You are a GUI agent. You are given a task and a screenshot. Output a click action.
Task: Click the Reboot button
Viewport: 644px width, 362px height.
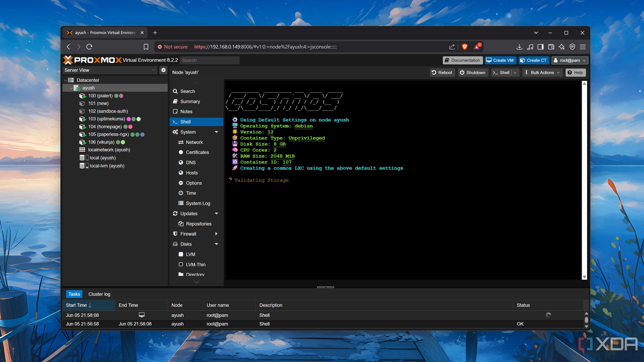pyautogui.click(x=442, y=72)
